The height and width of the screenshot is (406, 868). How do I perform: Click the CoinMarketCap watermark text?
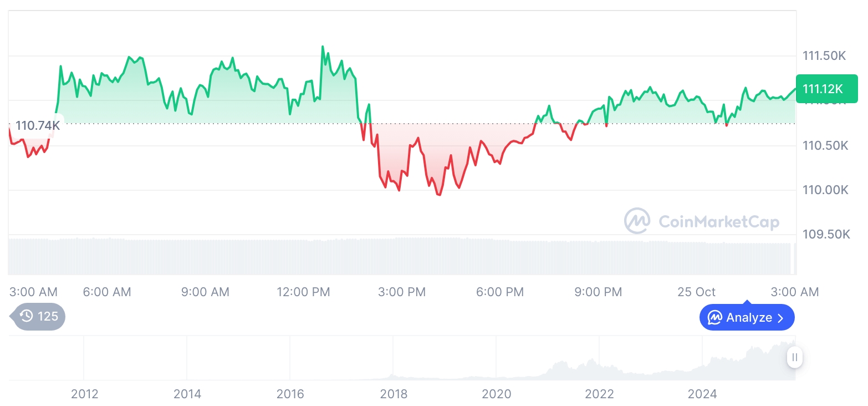(718, 222)
